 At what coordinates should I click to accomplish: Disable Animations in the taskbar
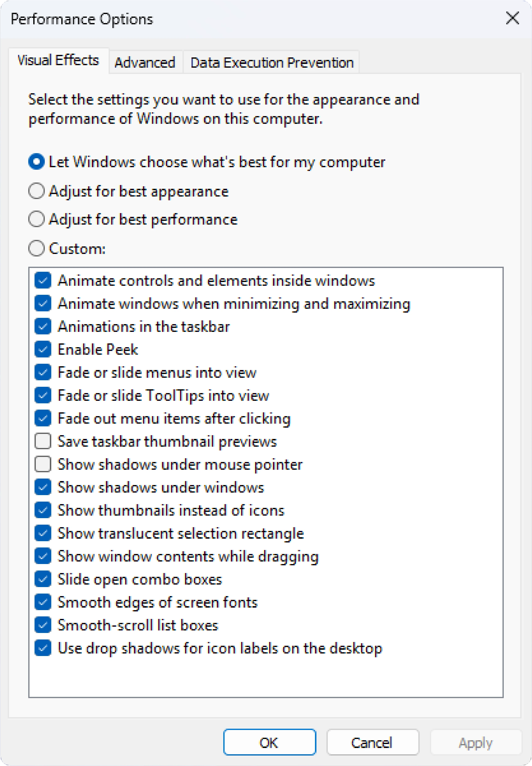tap(43, 327)
